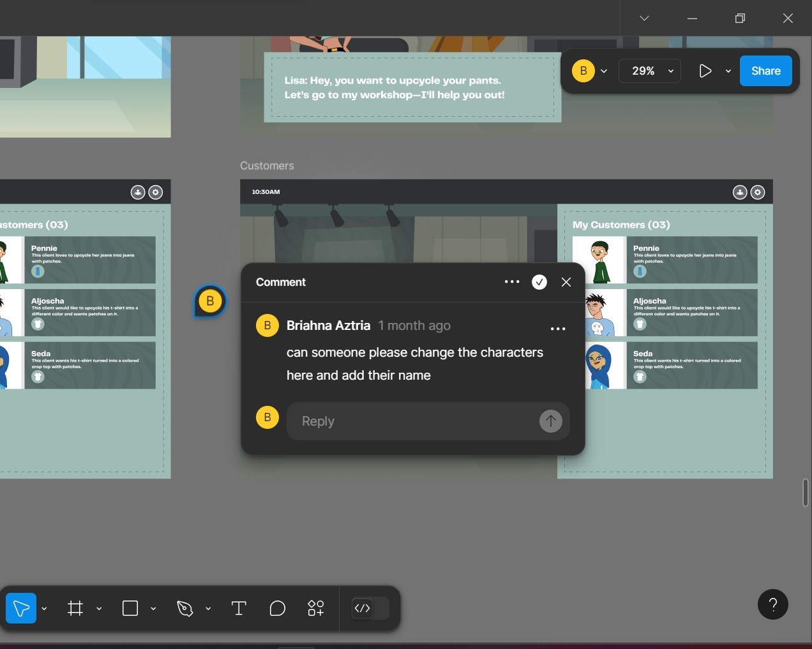Open Briahna Aztria's comment options menu
Viewport: 812px width, 649px height.
[558, 329]
